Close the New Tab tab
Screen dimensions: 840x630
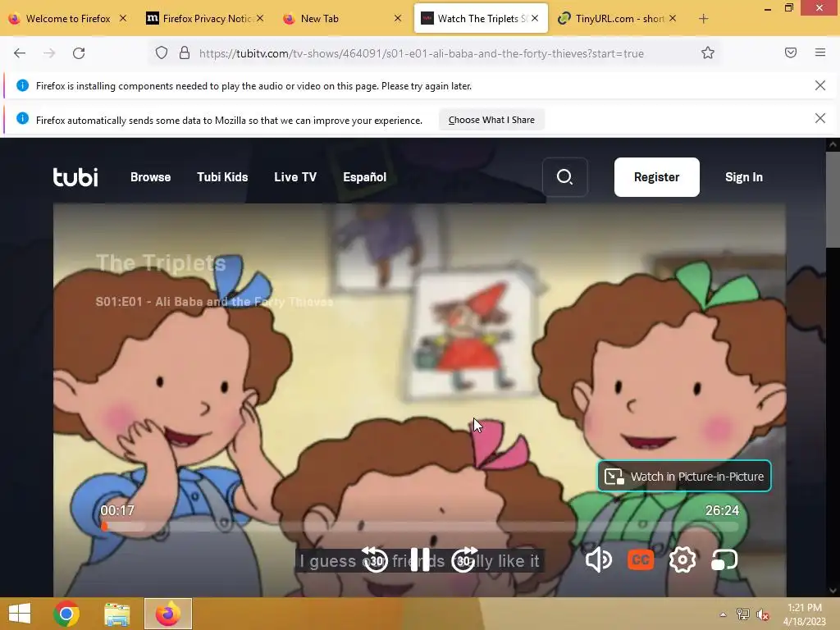tap(398, 19)
